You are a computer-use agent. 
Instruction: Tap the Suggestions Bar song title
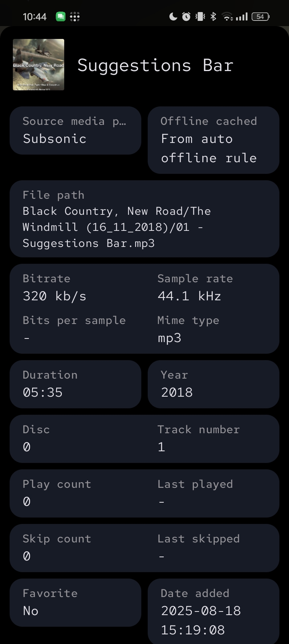tap(155, 65)
